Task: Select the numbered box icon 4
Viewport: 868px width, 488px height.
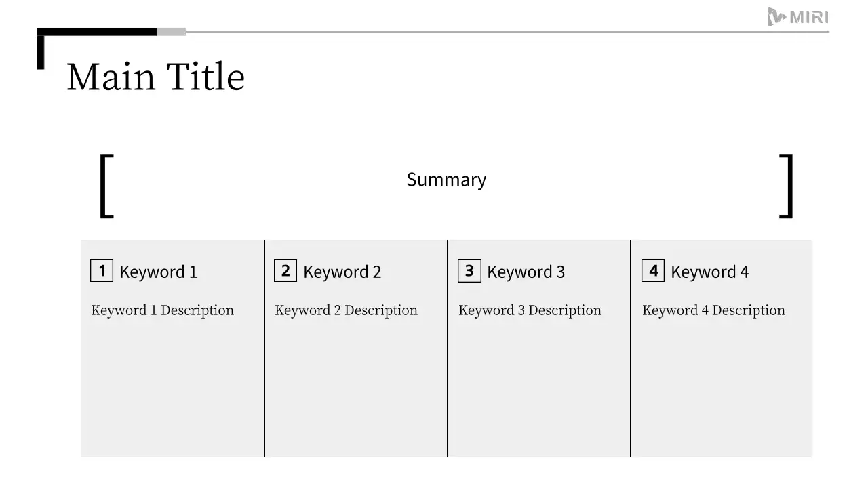Action: pos(653,271)
